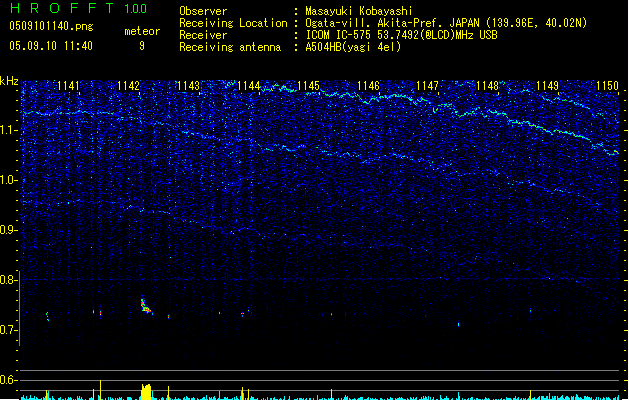
Task: Click the HROFFT 1.0.0 title text
Action: click(x=78, y=8)
